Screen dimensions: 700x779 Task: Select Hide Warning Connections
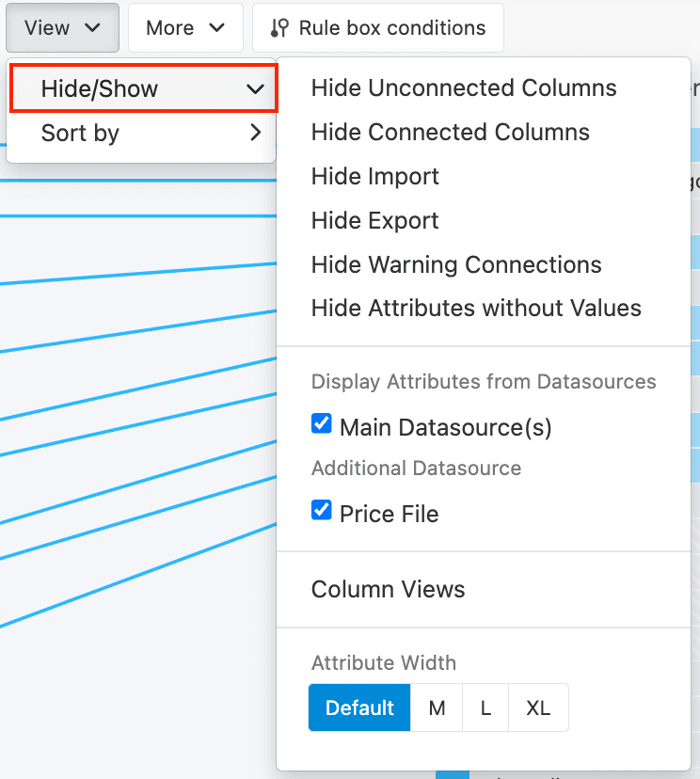[456, 265]
